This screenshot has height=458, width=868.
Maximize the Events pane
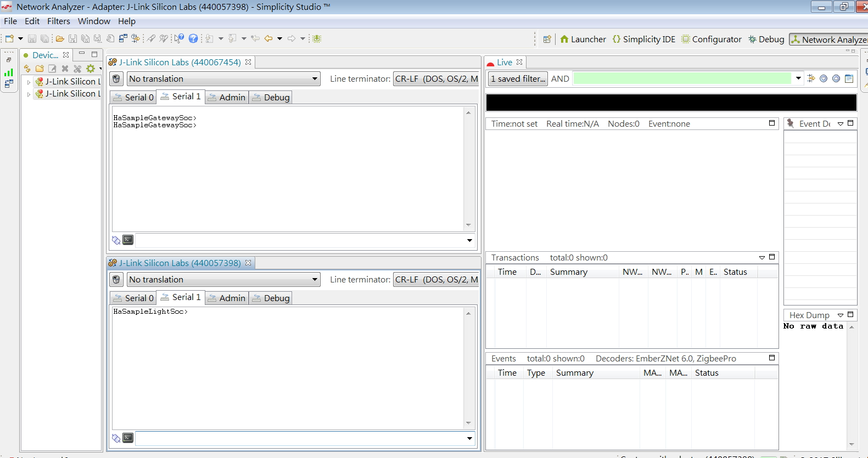point(772,358)
